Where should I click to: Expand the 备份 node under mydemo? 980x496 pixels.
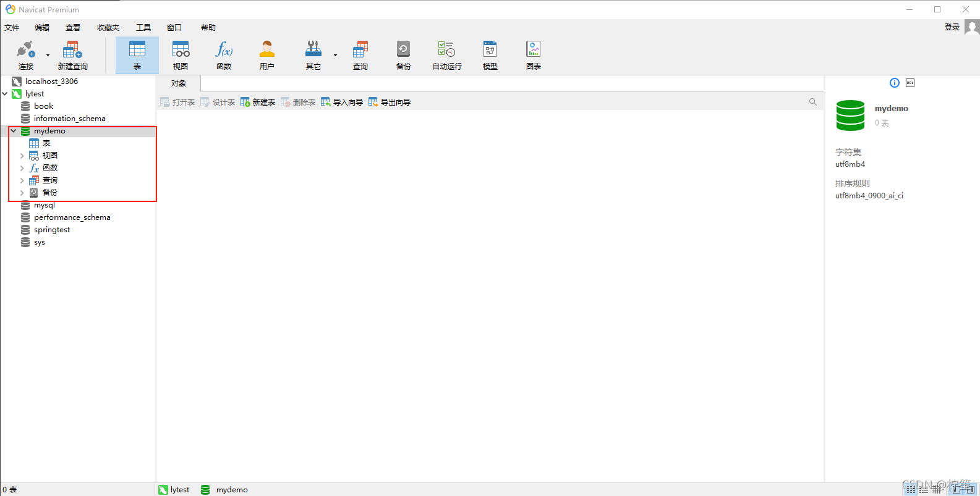22,193
